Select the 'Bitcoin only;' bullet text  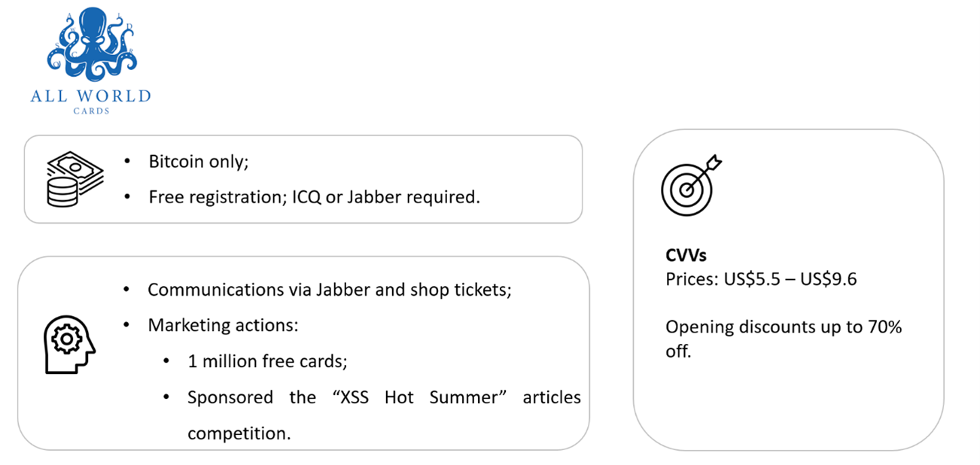199,162
